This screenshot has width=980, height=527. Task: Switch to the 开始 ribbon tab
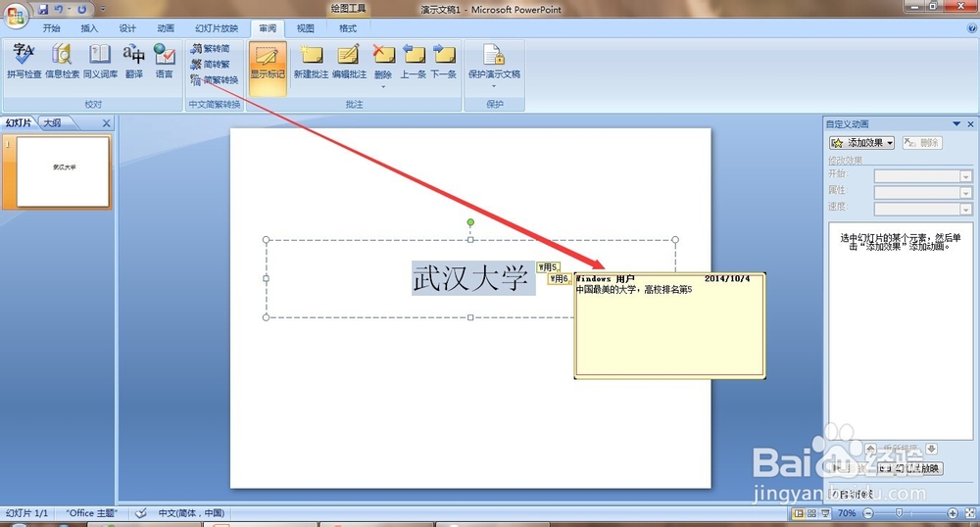click(x=51, y=28)
